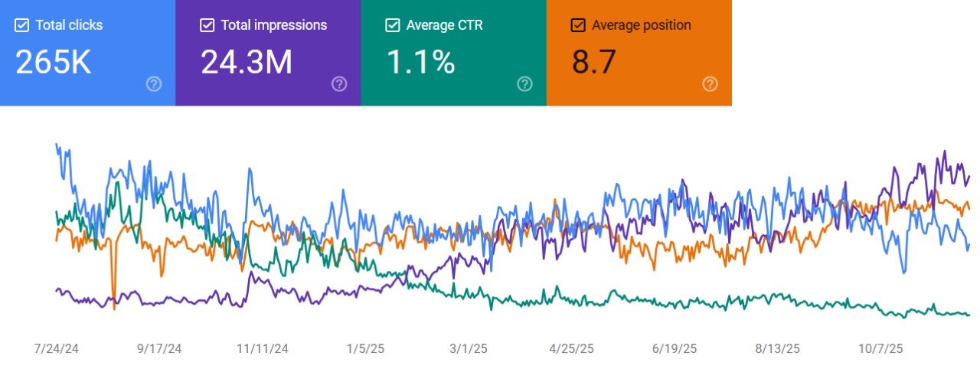Click the 3/1/25 date axis label
980x369 pixels.
(469, 349)
